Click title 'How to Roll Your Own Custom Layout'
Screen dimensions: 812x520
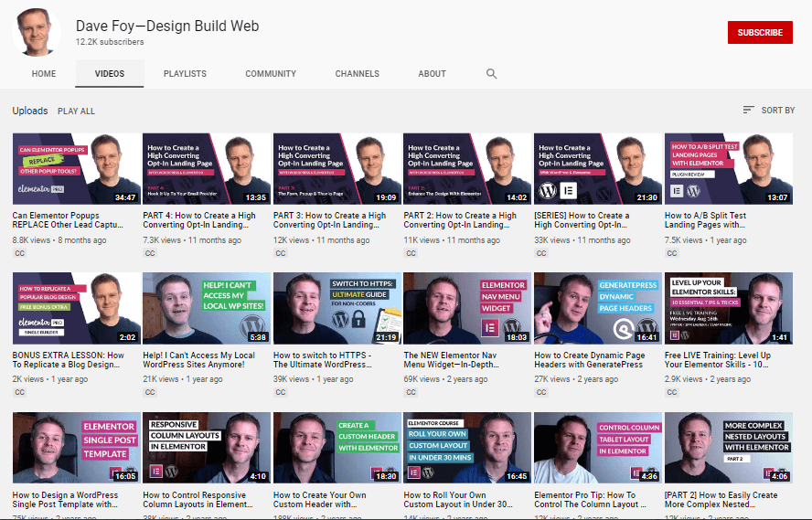[x=458, y=499]
